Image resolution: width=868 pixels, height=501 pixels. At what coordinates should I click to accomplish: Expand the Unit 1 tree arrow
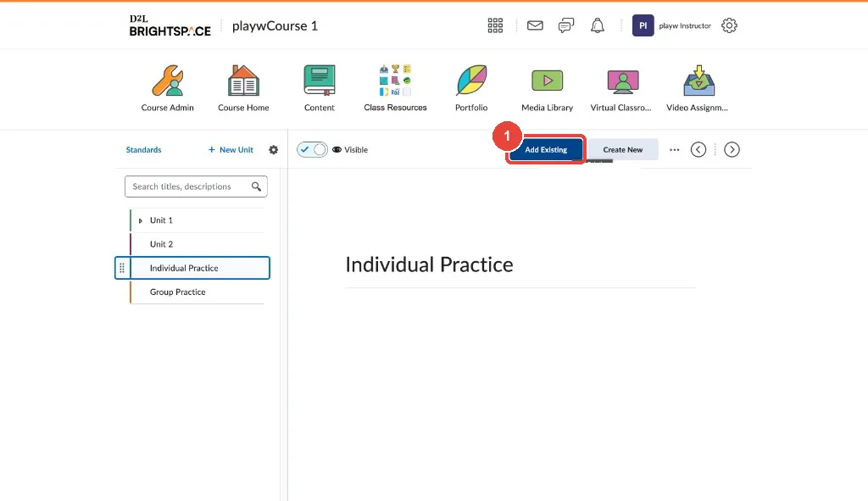click(x=141, y=220)
